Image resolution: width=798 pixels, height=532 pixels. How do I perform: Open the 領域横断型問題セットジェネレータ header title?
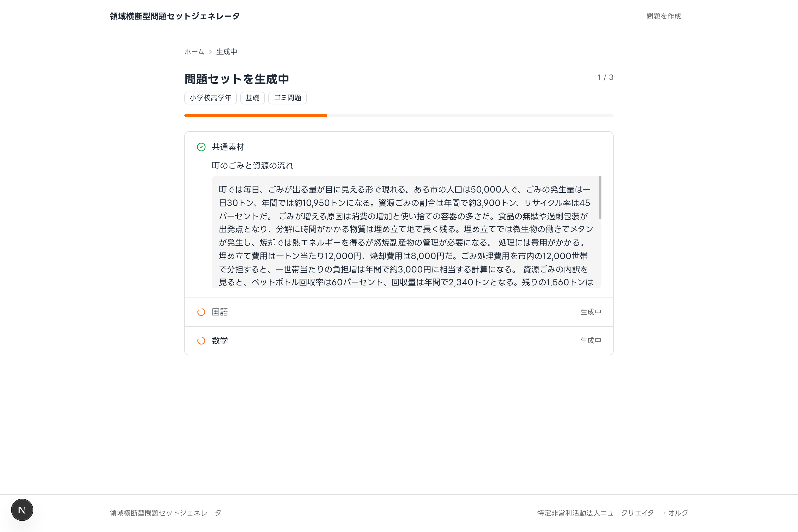174,16
